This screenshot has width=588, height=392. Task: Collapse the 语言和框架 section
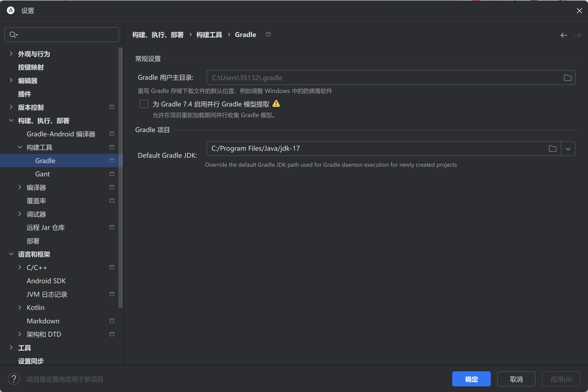(x=11, y=254)
